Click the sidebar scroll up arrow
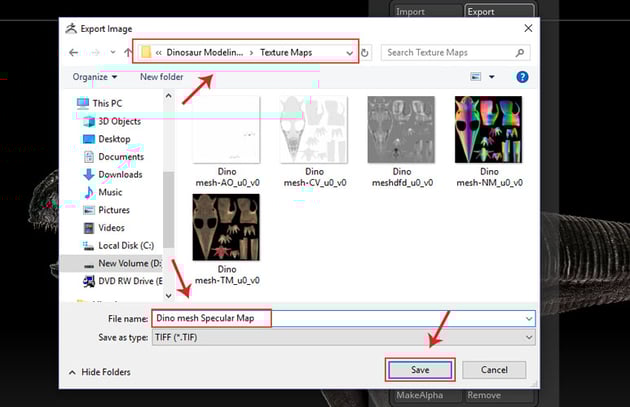The image size is (630, 407). point(169,96)
